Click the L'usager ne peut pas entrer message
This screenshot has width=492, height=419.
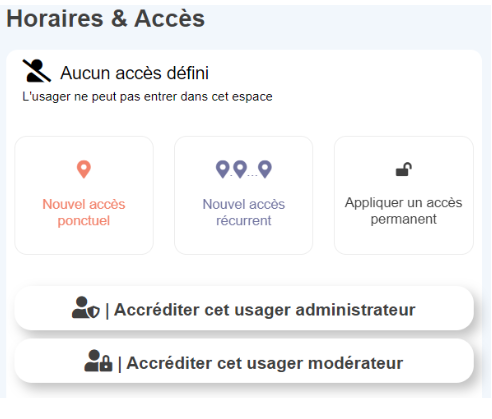pos(147,97)
